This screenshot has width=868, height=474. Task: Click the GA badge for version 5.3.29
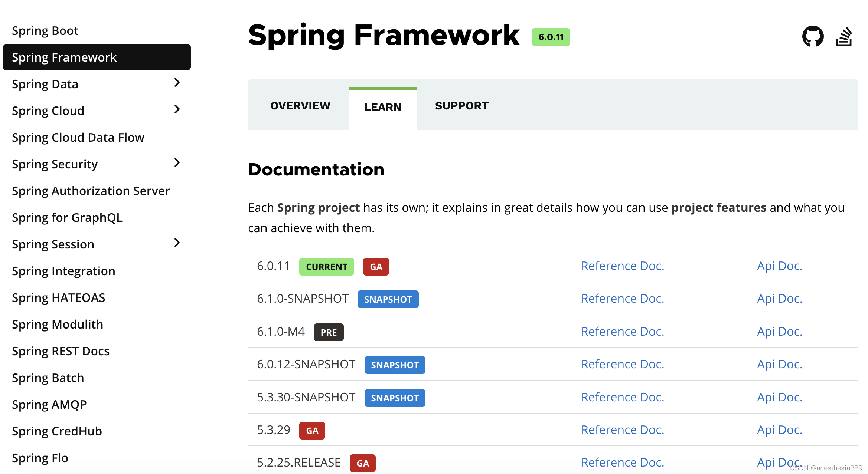tap(312, 431)
